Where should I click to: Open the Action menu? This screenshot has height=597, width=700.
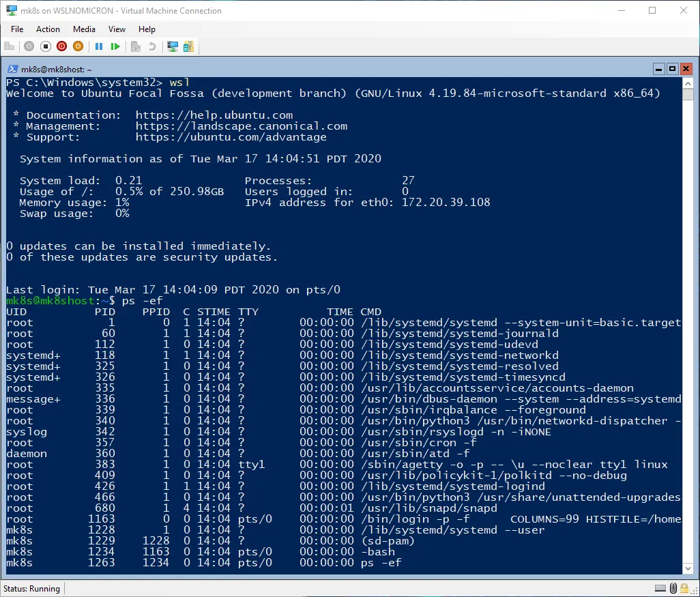point(48,29)
